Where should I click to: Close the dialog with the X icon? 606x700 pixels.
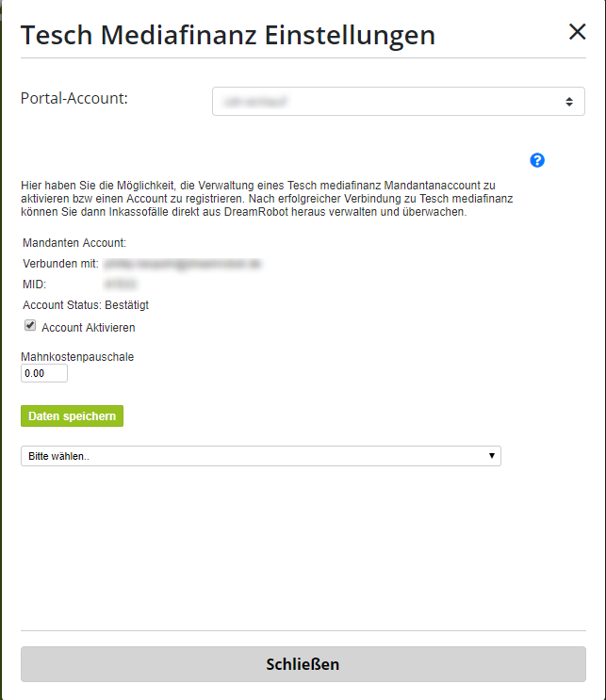point(577,32)
